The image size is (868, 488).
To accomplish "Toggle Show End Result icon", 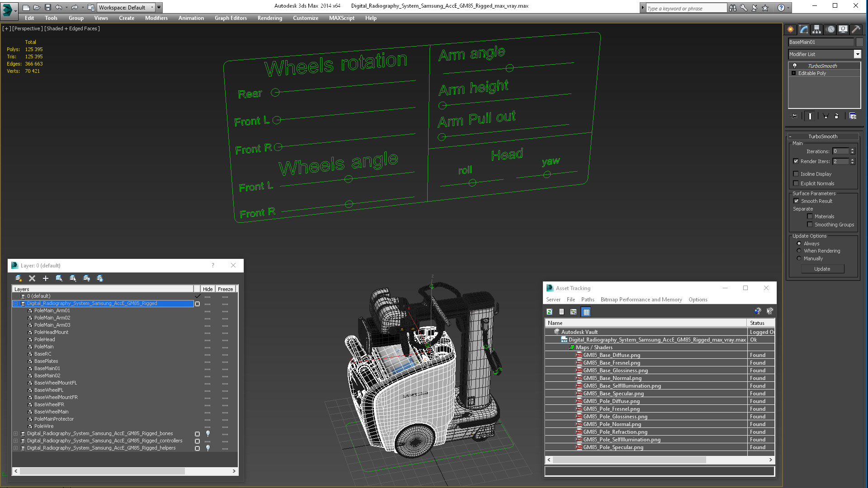I will [810, 116].
